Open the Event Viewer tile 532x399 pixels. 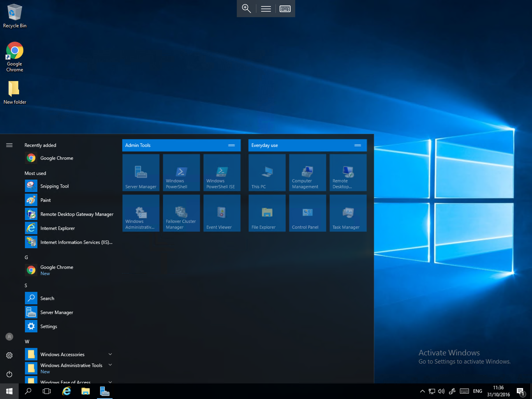pos(222,213)
